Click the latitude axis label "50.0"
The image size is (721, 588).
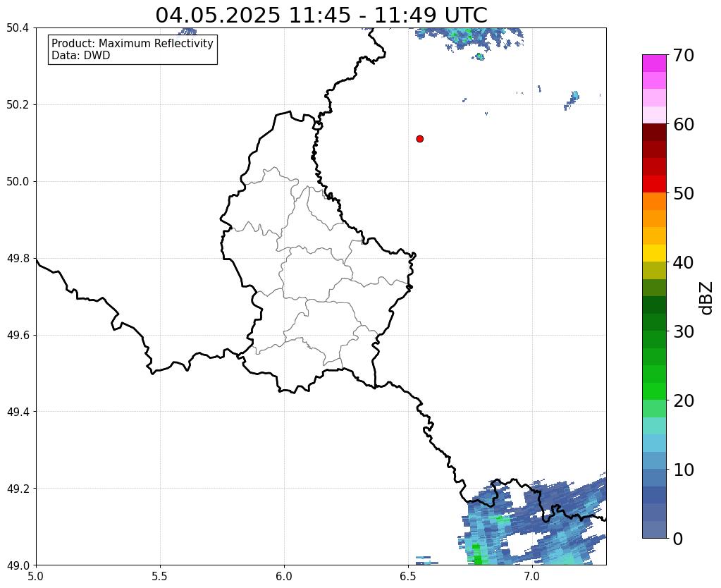18,182
